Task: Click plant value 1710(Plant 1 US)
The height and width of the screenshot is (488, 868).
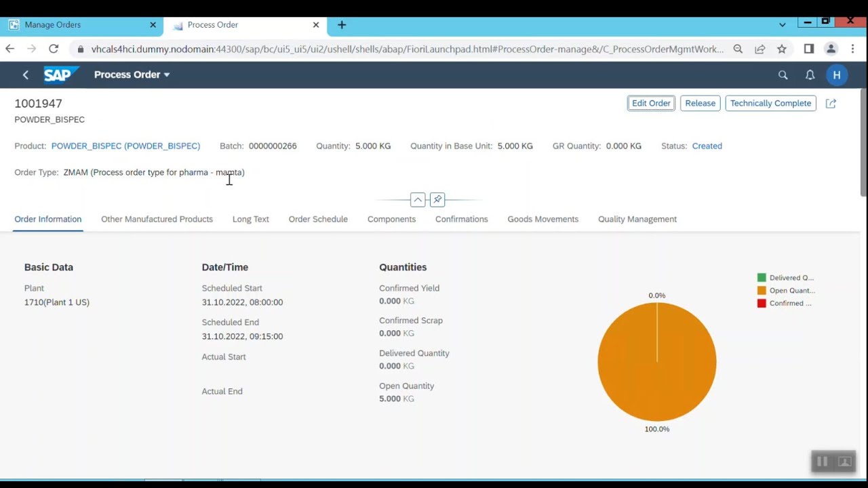Action: click(x=57, y=302)
